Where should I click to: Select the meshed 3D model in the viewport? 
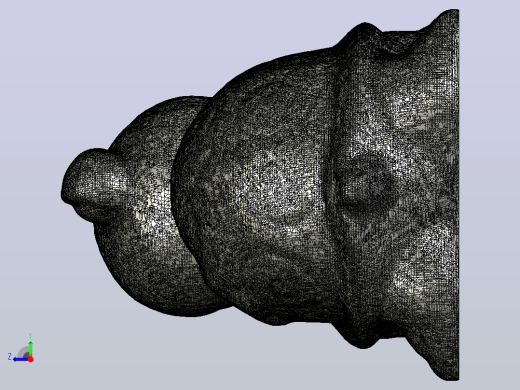(260, 195)
